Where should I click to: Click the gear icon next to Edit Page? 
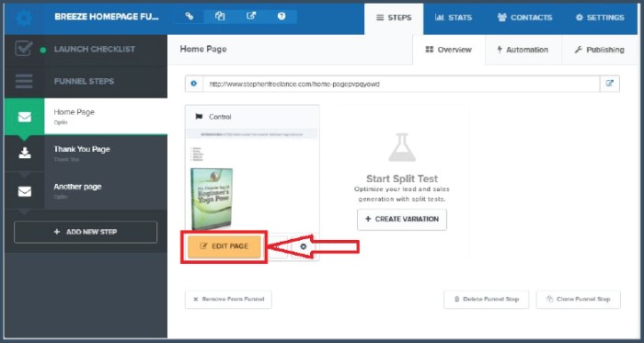click(304, 246)
